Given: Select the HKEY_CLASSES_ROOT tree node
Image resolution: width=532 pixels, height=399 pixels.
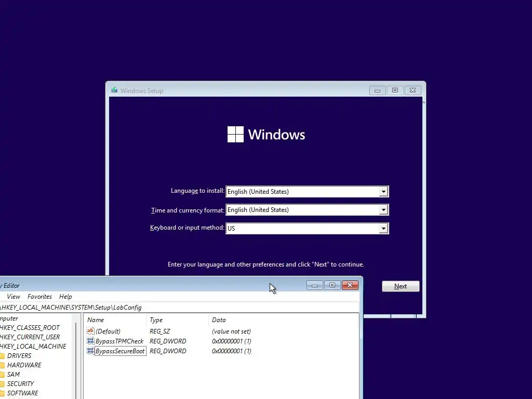Looking at the screenshot, I should [x=30, y=328].
